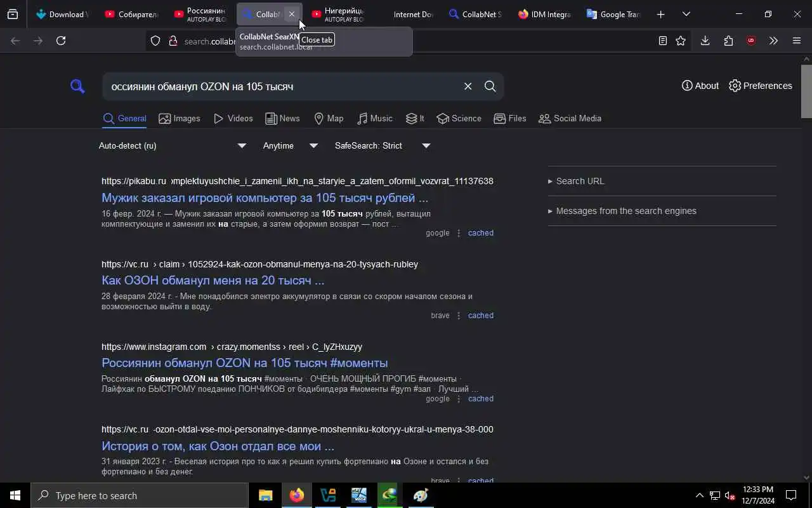This screenshot has width=812, height=508.
Task: Open the SafeSearch: Strict dropdown
Action: point(383,146)
